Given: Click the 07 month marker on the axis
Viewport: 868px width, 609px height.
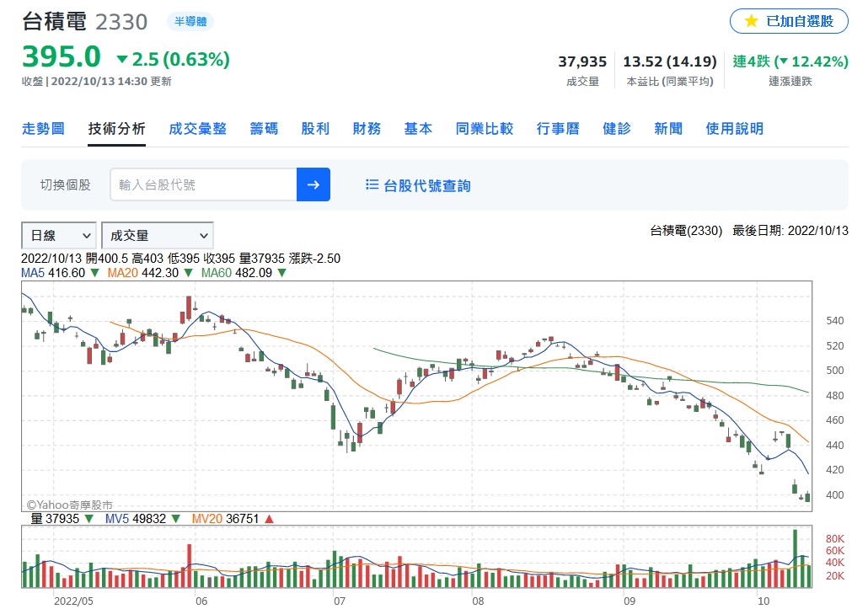Looking at the screenshot, I should point(340,601).
